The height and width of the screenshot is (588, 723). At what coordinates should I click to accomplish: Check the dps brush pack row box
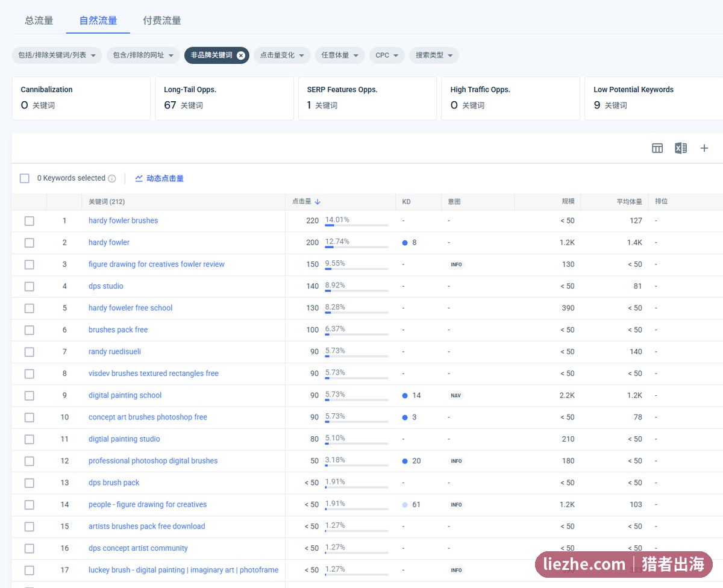[29, 483]
